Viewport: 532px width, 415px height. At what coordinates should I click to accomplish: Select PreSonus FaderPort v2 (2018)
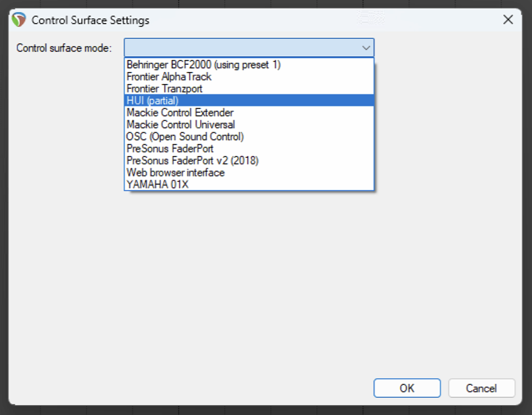(x=249, y=161)
